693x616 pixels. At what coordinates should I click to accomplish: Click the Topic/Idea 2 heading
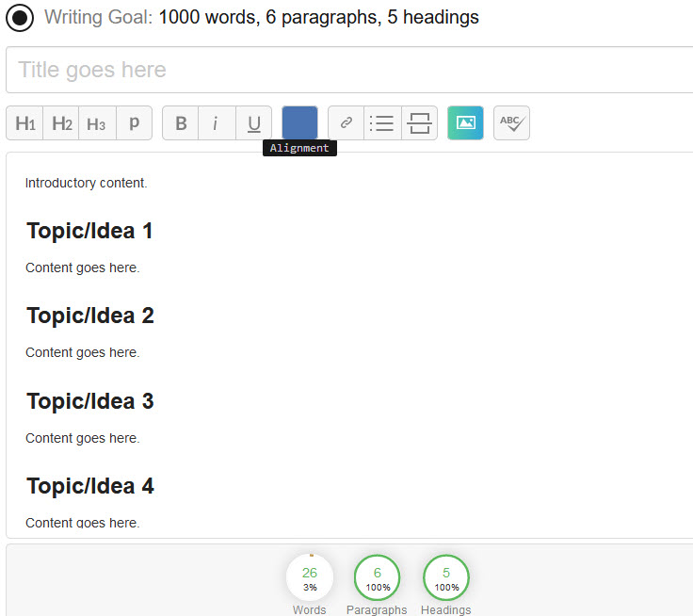point(90,316)
